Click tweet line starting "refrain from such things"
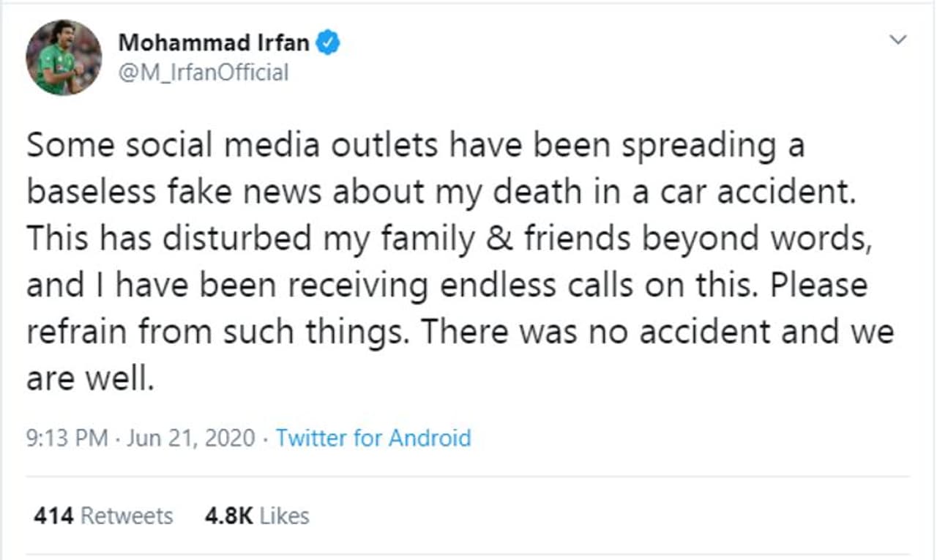 pyautogui.click(x=460, y=332)
